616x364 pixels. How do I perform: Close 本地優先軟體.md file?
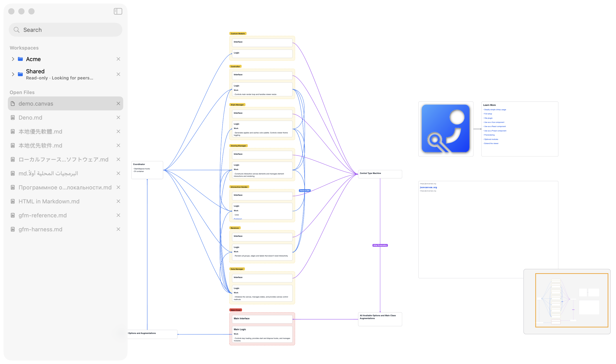[118, 131]
